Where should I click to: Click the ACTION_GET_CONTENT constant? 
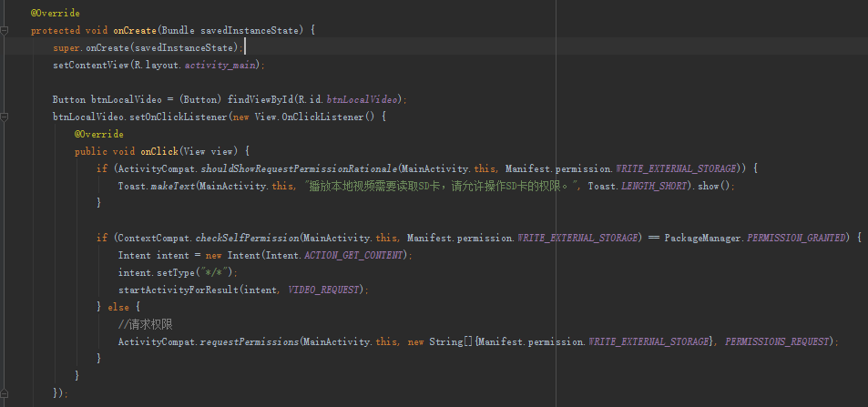357,255
